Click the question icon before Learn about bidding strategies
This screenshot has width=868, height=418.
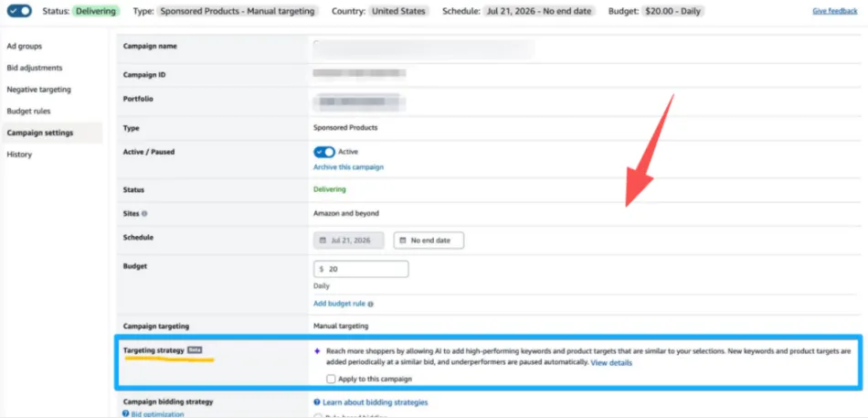tap(317, 402)
